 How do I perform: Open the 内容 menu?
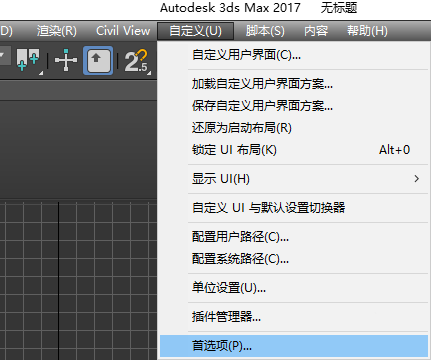tap(316, 31)
